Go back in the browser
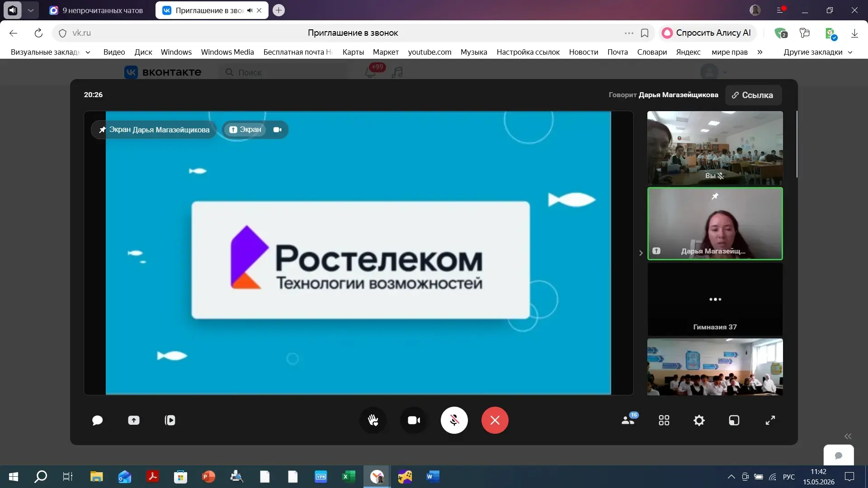 coord(13,33)
